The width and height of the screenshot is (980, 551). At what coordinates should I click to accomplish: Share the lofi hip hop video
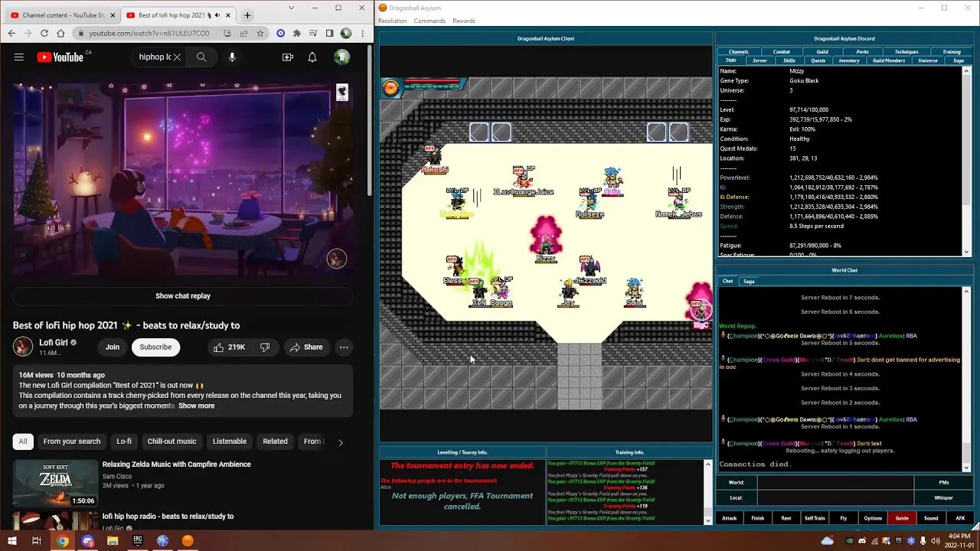coord(305,347)
